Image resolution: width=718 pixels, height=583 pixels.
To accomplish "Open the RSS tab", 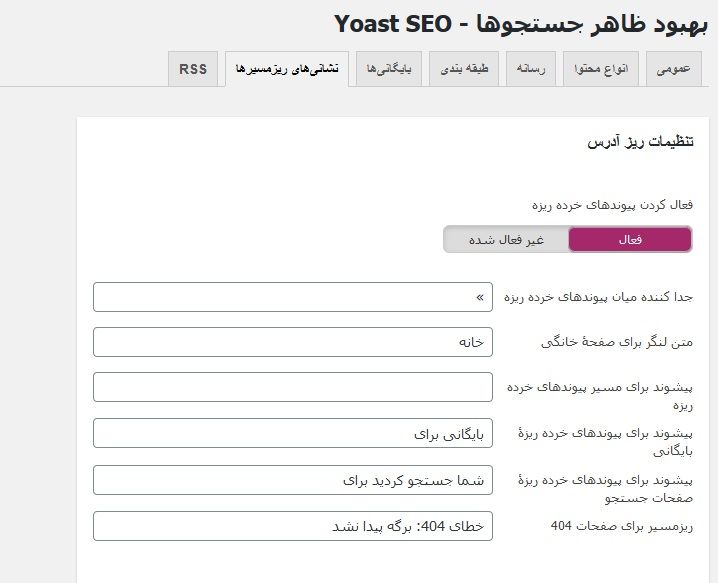I will 193,69.
